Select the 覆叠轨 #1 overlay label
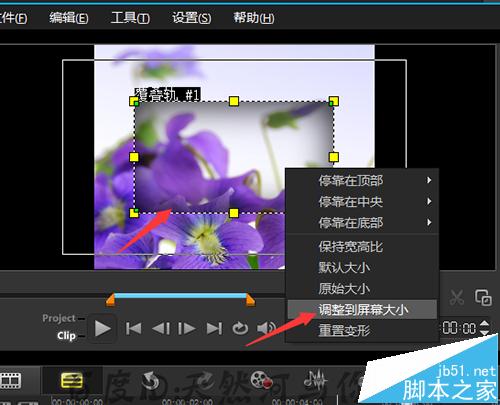 [x=167, y=94]
